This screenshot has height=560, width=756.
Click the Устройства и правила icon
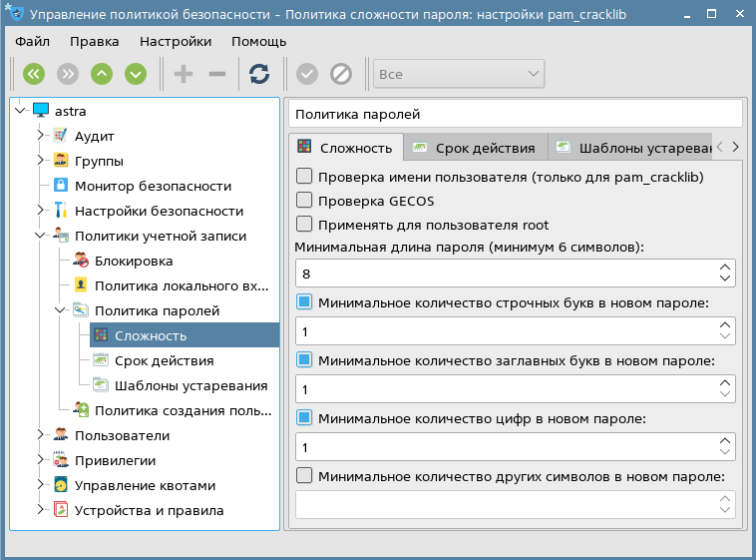tap(60, 510)
